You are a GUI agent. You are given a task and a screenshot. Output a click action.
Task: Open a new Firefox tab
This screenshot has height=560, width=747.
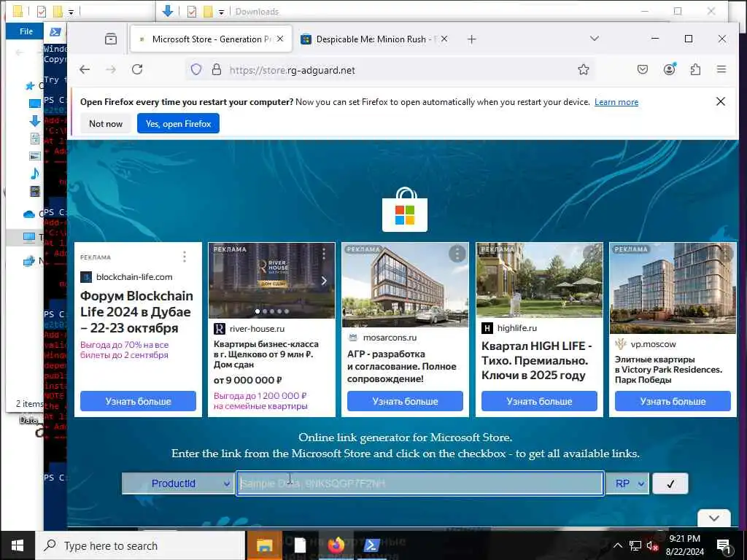(472, 39)
